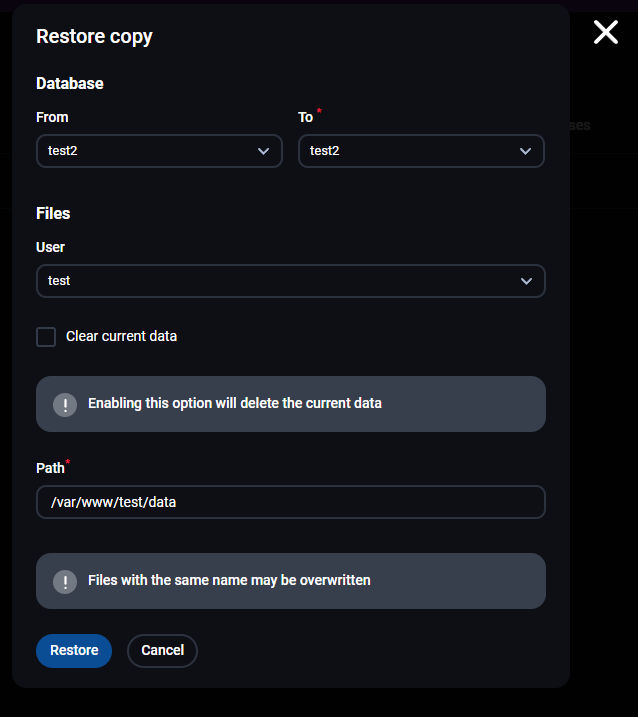638x717 pixels.
Task: Close the Restore copy dialog with X
Action: click(x=606, y=32)
